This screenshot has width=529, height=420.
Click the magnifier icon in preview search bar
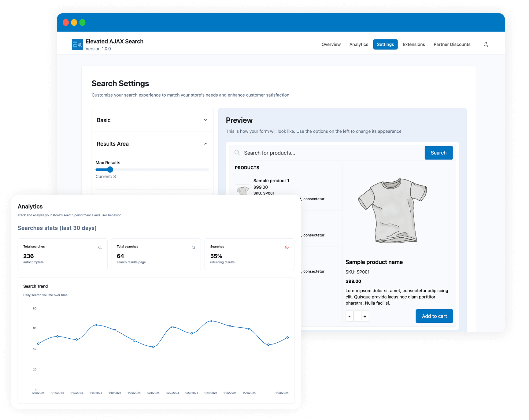tap(237, 153)
